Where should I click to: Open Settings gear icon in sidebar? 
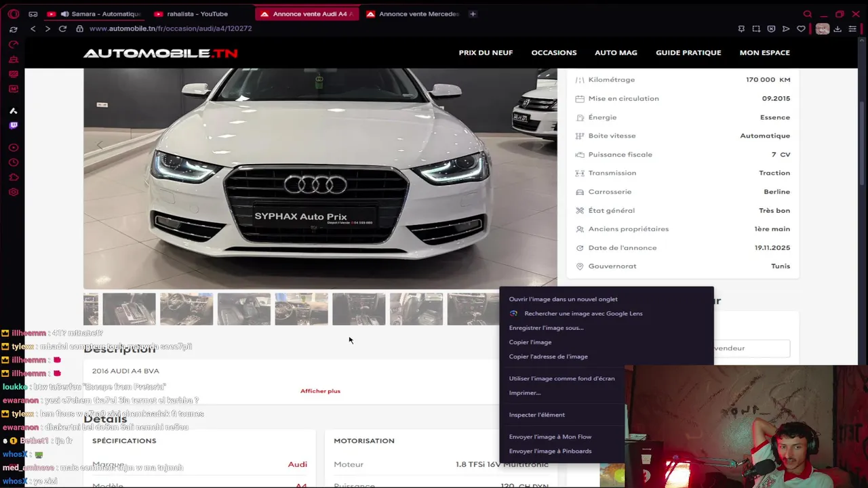(13, 192)
